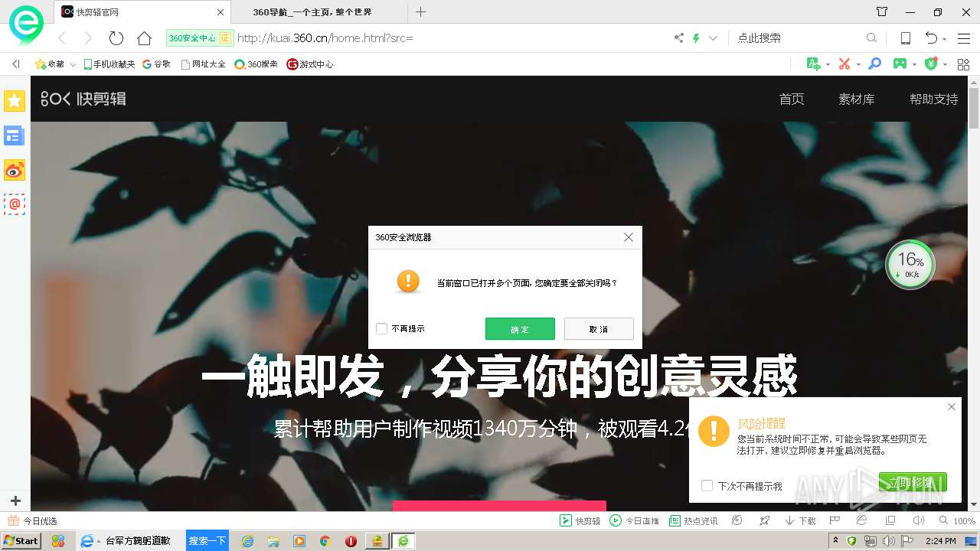
Task: Open the 360搜索 bookmark
Action: point(256,64)
